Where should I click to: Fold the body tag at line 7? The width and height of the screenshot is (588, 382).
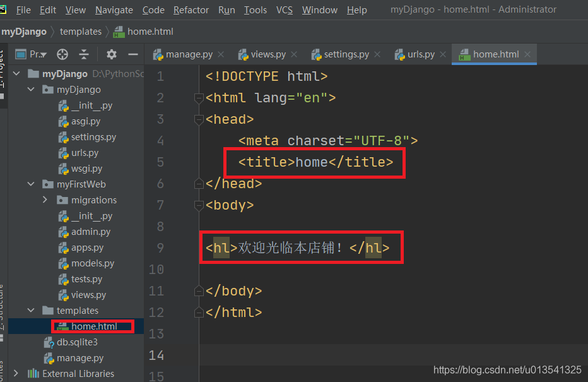click(199, 205)
